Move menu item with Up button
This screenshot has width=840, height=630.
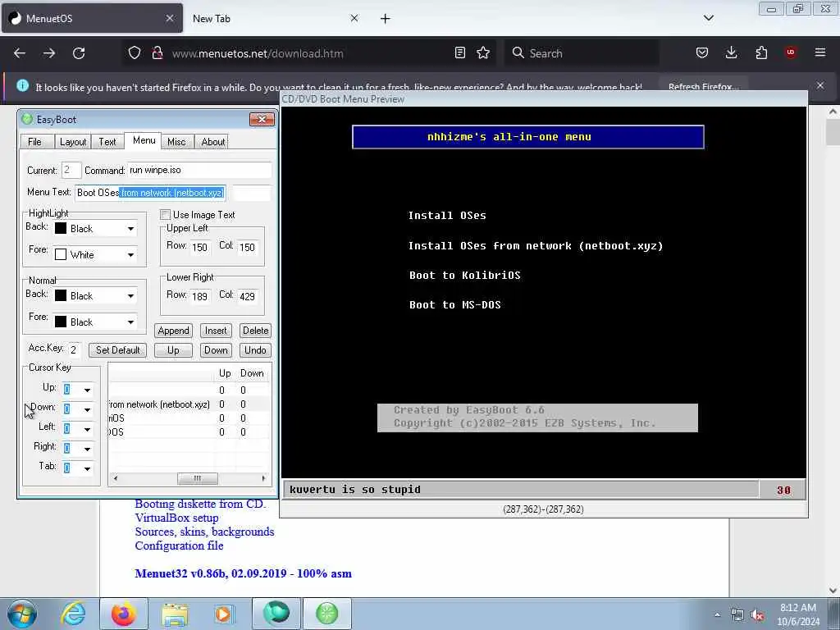click(x=174, y=350)
